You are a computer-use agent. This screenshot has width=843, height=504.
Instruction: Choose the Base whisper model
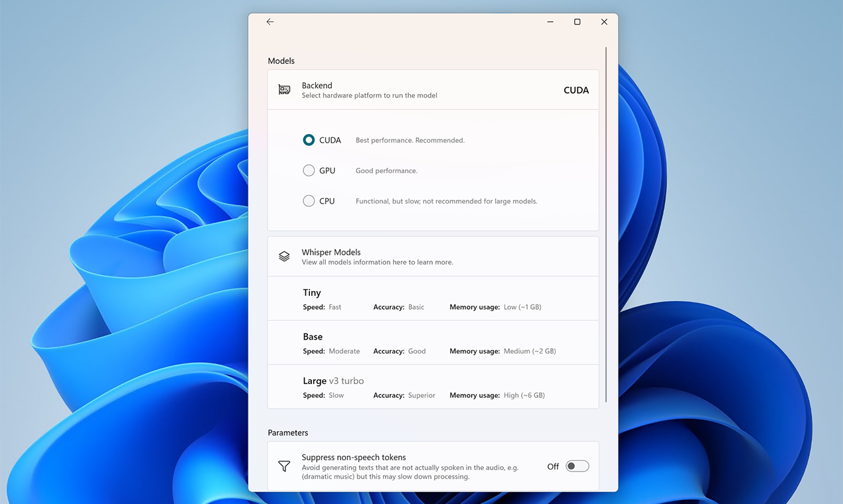click(433, 343)
